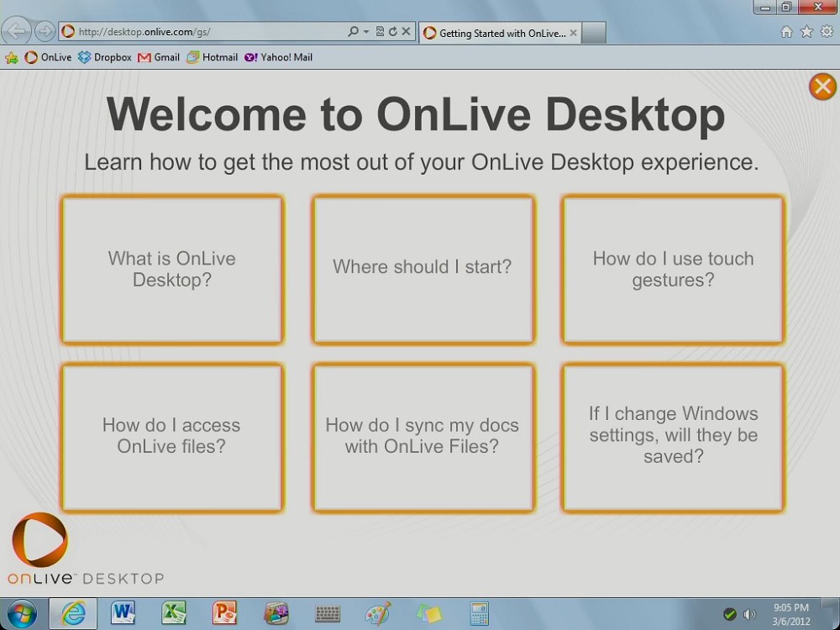Open the Hotmail bookmark
Screen dimensions: 840x630
click(213, 57)
